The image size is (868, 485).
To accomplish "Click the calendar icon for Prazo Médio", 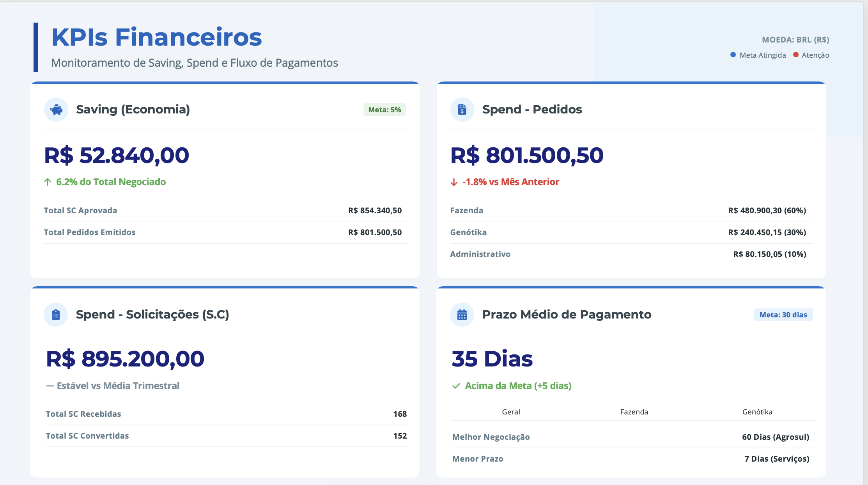I will (x=462, y=315).
